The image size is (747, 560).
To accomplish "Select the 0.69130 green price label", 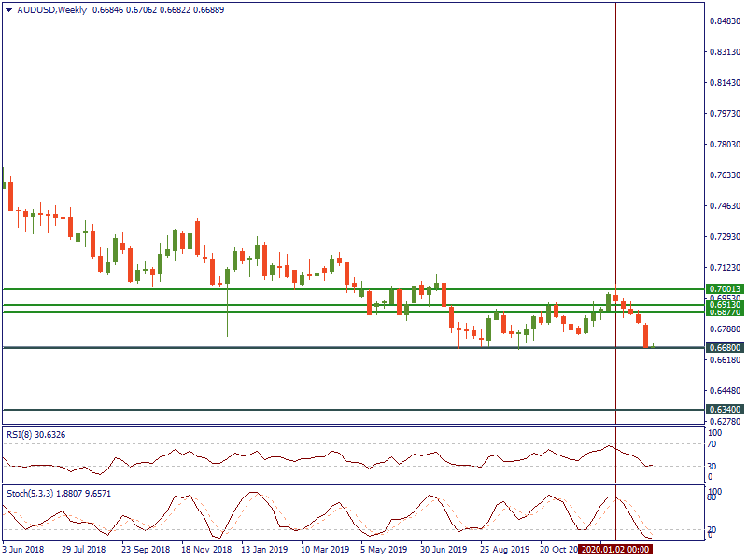I will 724,305.
